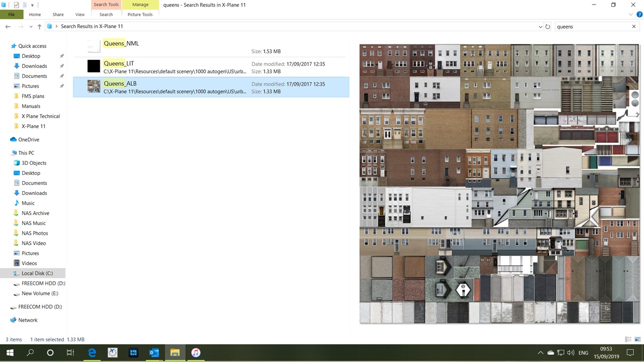Open the ENG language selector
The image size is (644, 362).
point(584,353)
